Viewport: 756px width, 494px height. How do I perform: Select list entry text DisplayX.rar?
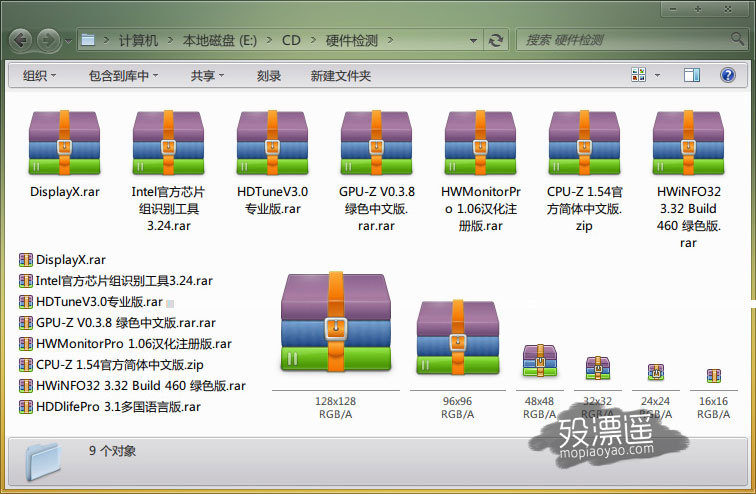71,260
